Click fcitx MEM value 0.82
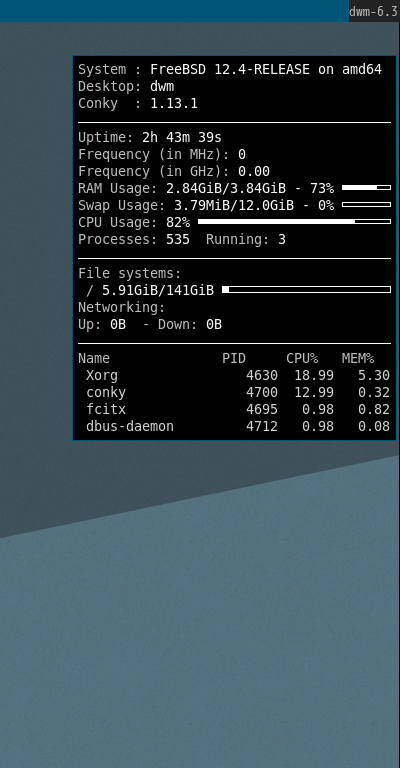This screenshot has width=400, height=768. (x=374, y=409)
